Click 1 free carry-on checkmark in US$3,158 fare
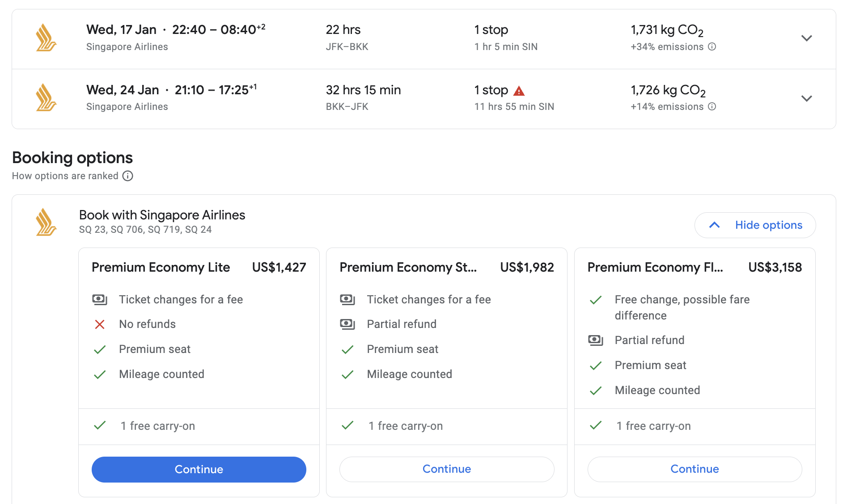 click(596, 425)
